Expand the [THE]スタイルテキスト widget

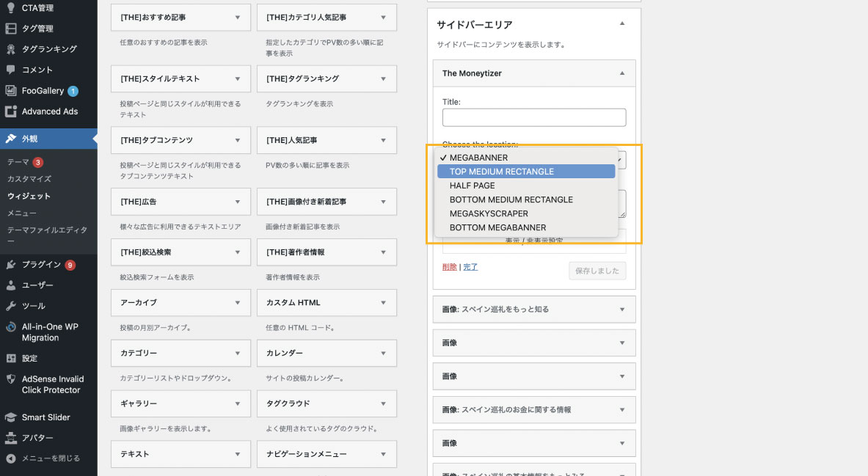coord(238,79)
